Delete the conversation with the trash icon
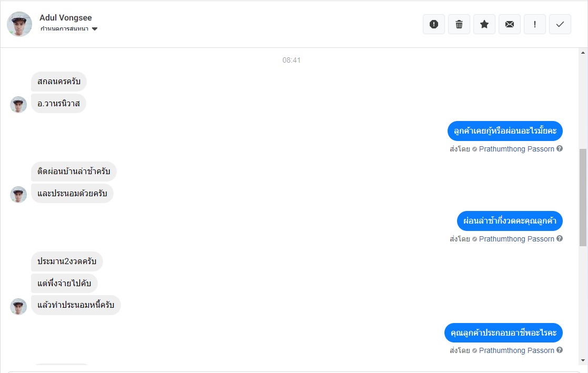588x373 pixels. (x=459, y=24)
